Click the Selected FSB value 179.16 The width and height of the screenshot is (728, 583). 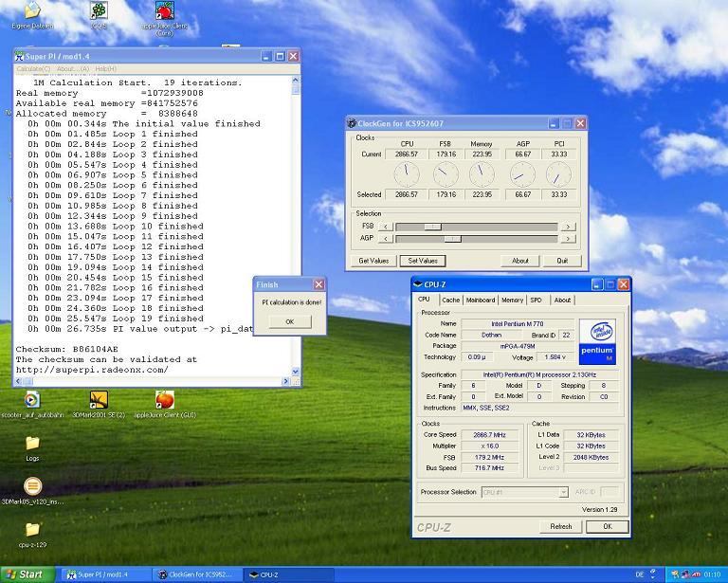pyautogui.click(x=446, y=194)
